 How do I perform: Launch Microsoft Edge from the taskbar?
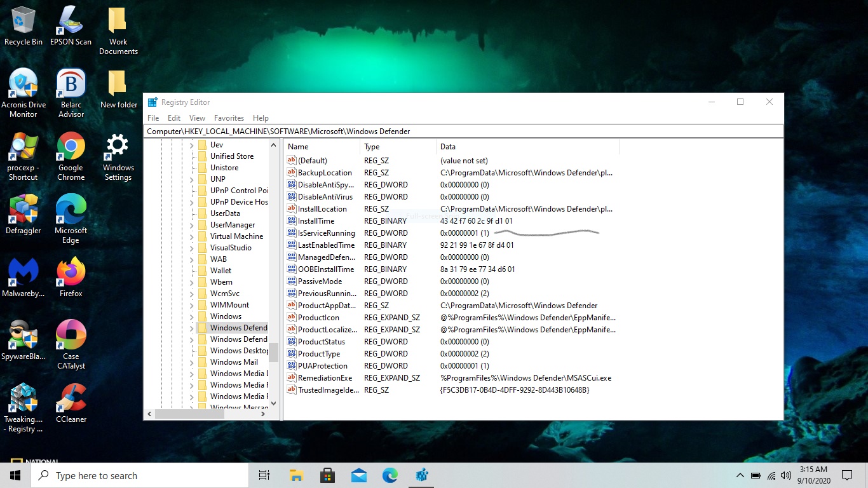click(390, 475)
